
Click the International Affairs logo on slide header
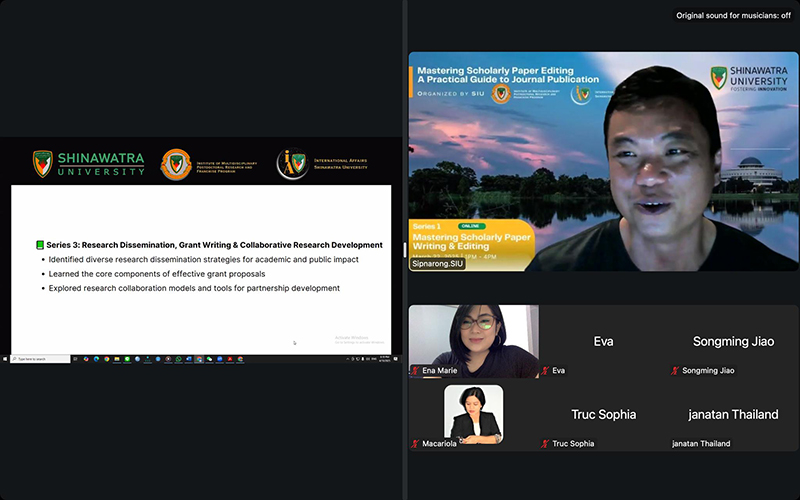pos(321,164)
